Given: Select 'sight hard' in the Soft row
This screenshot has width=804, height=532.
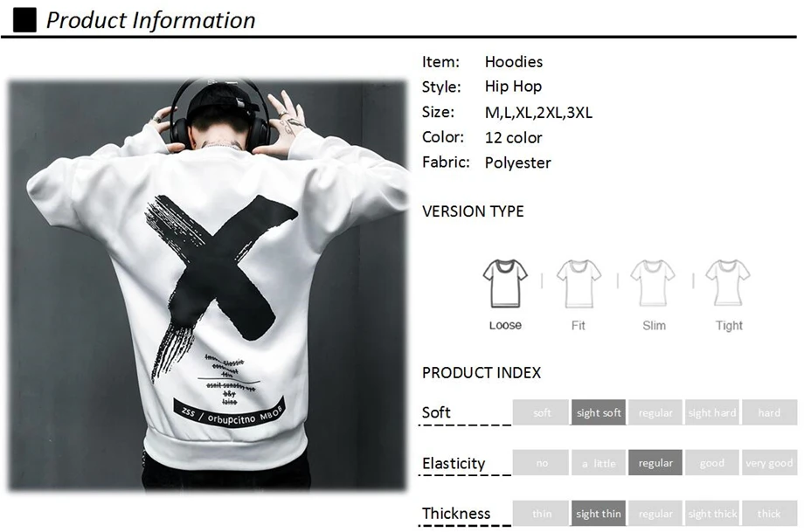Looking at the screenshot, I should (x=712, y=412).
